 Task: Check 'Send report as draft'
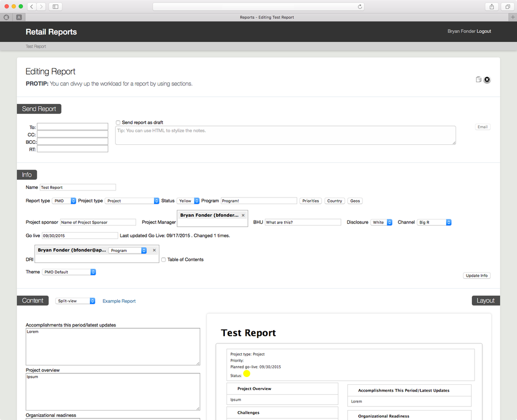(118, 122)
